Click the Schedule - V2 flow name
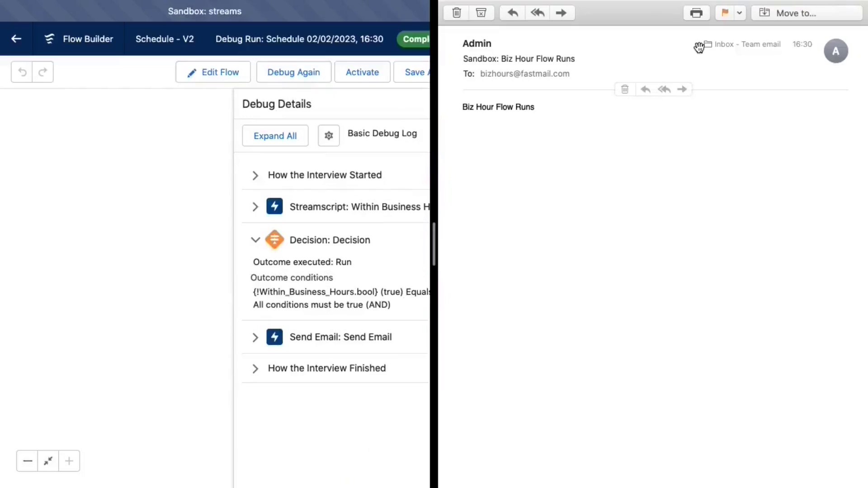The height and width of the screenshot is (488, 868). pyautogui.click(x=165, y=39)
